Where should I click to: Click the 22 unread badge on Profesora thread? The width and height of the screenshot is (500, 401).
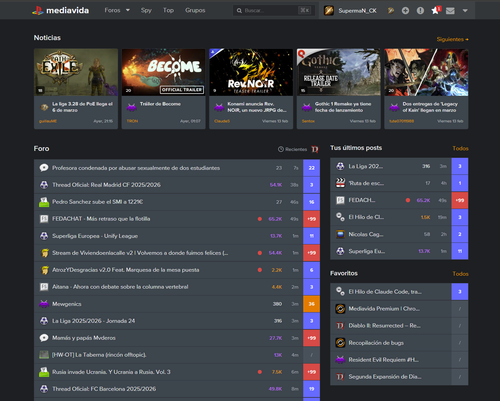(x=311, y=168)
